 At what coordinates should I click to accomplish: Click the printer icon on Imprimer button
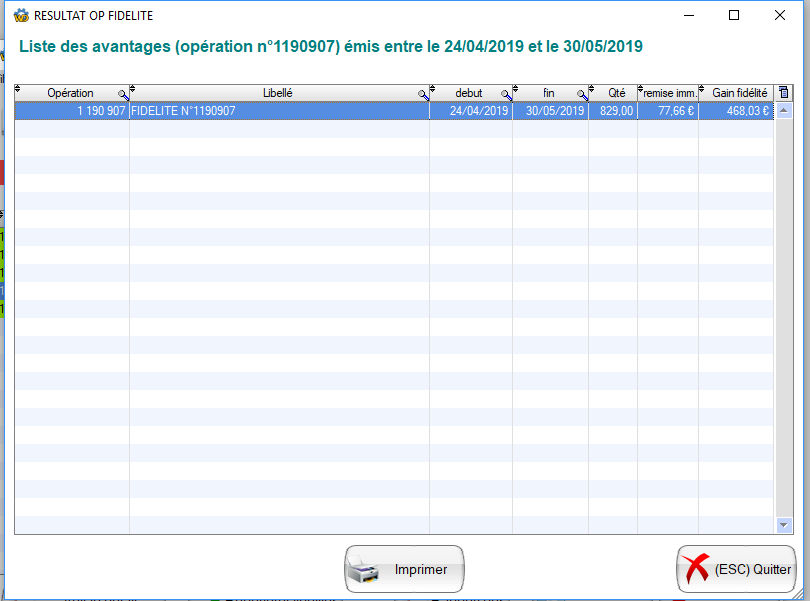click(x=365, y=570)
